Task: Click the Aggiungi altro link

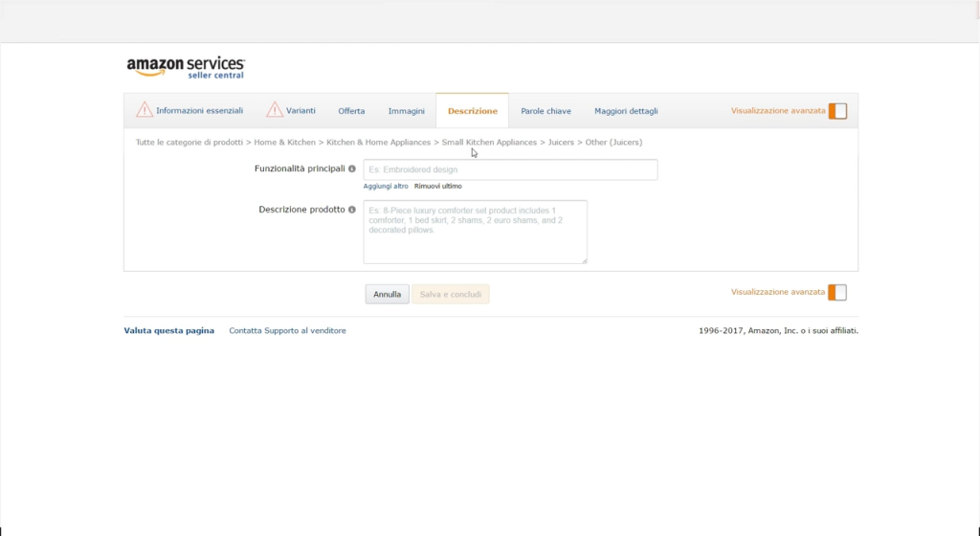Action: pos(386,186)
